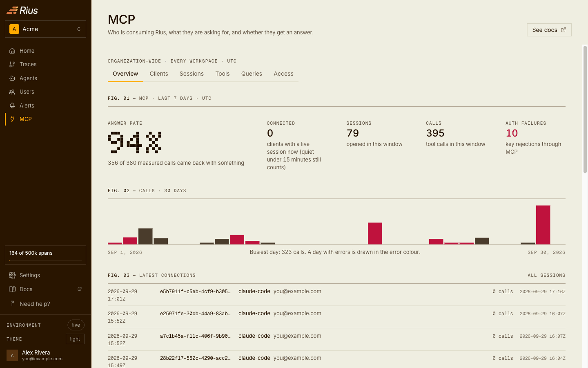Open the Settings sidebar item

pyautogui.click(x=45, y=275)
